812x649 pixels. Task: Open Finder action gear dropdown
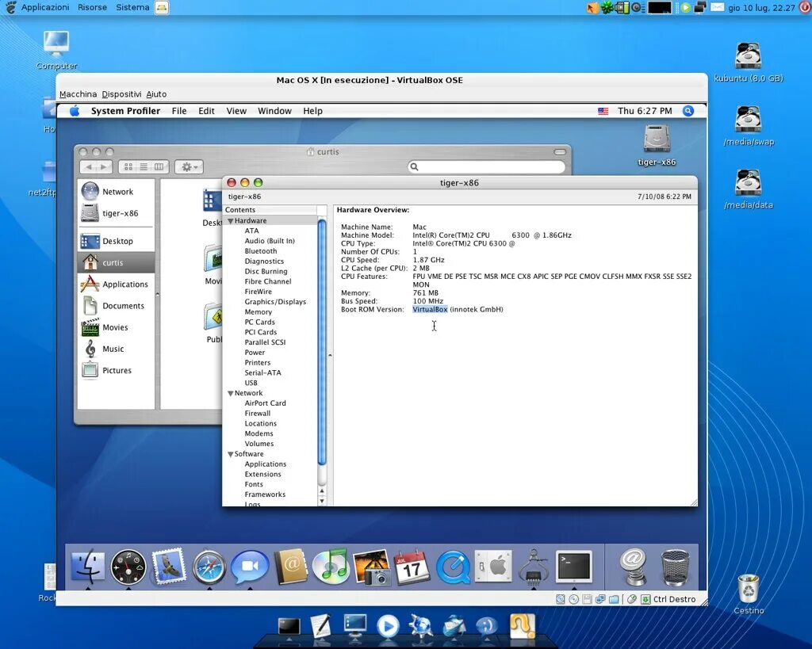[x=189, y=166]
